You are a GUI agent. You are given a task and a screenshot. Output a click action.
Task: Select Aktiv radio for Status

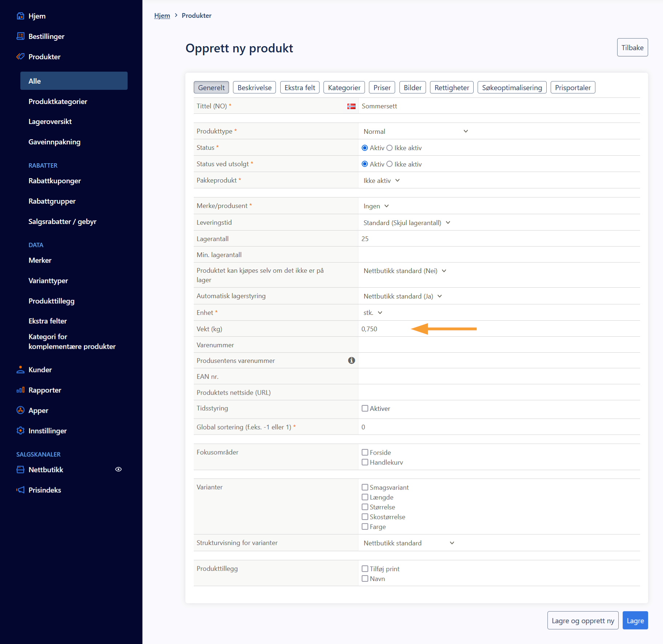365,148
